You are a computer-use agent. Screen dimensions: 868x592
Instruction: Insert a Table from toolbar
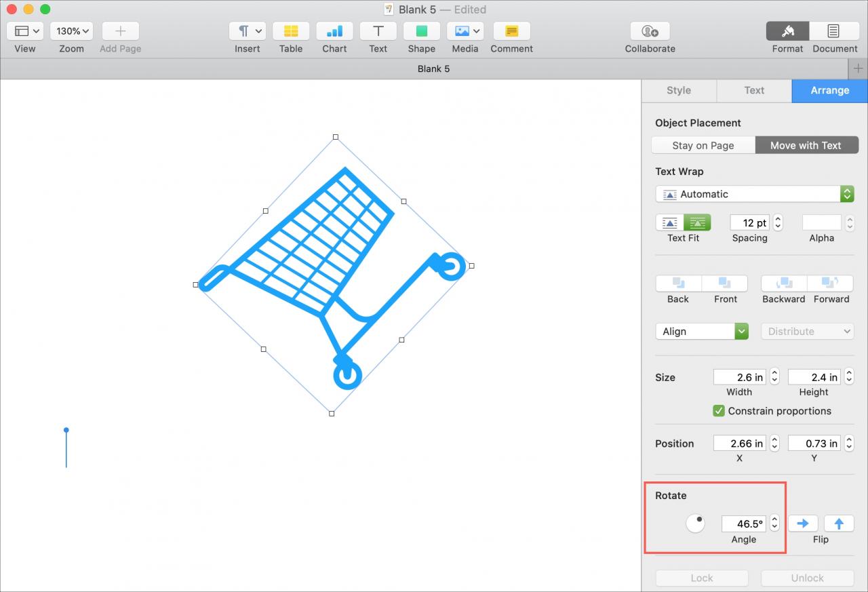(291, 31)
